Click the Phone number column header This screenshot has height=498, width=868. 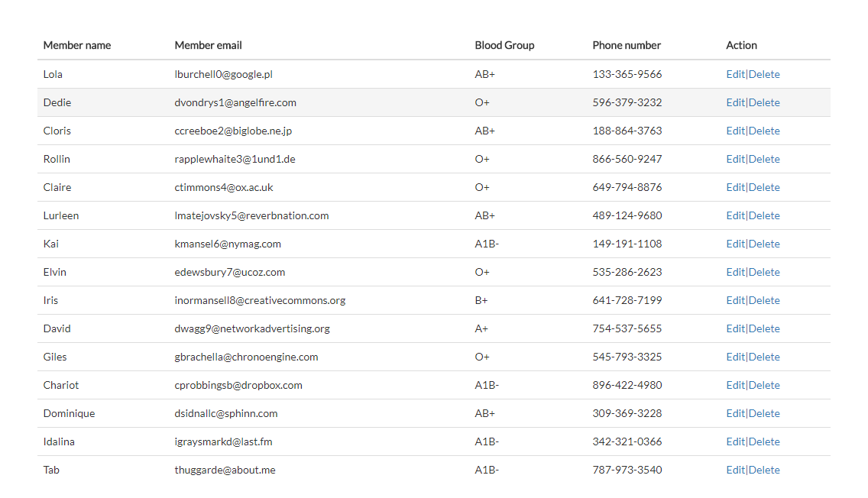627,45
